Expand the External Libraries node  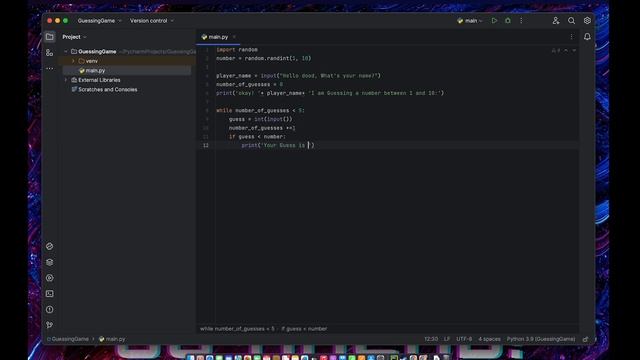point(66,80)
